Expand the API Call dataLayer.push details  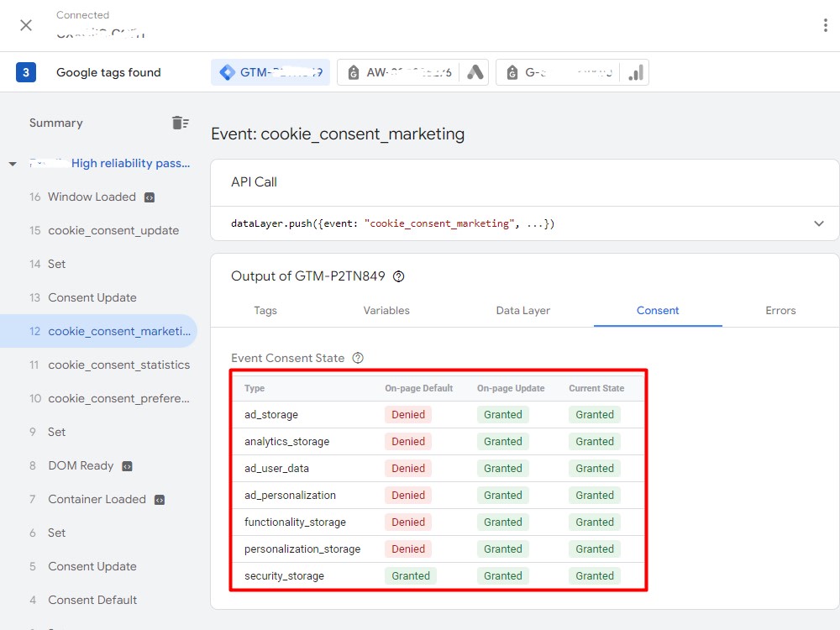(x=818, y=223)
